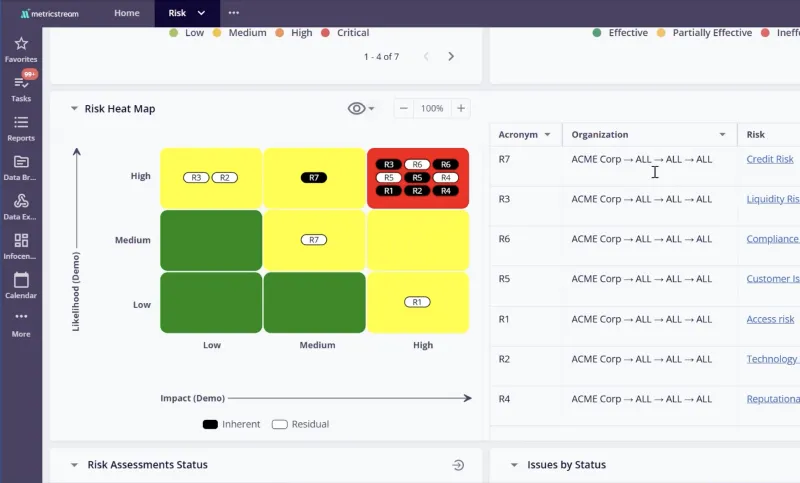
Task: Open Tasks icon with notification badge
Action: (x=21, y=83)
